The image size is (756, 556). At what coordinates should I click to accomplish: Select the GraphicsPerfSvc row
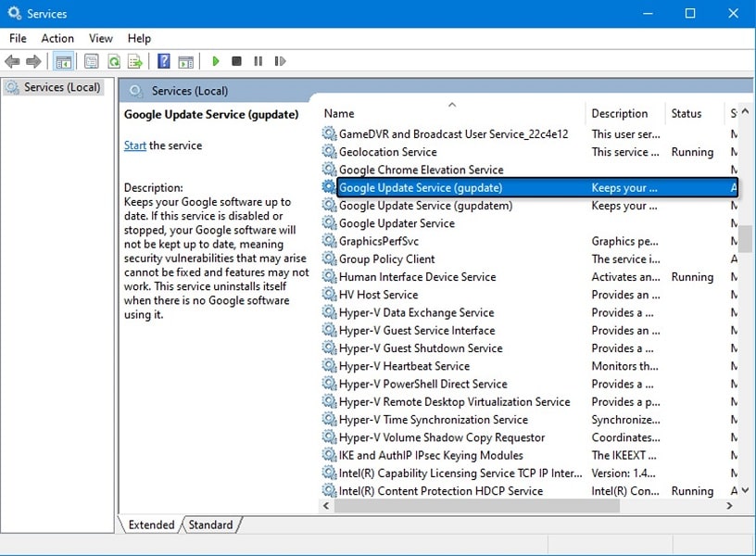point(529,241)
